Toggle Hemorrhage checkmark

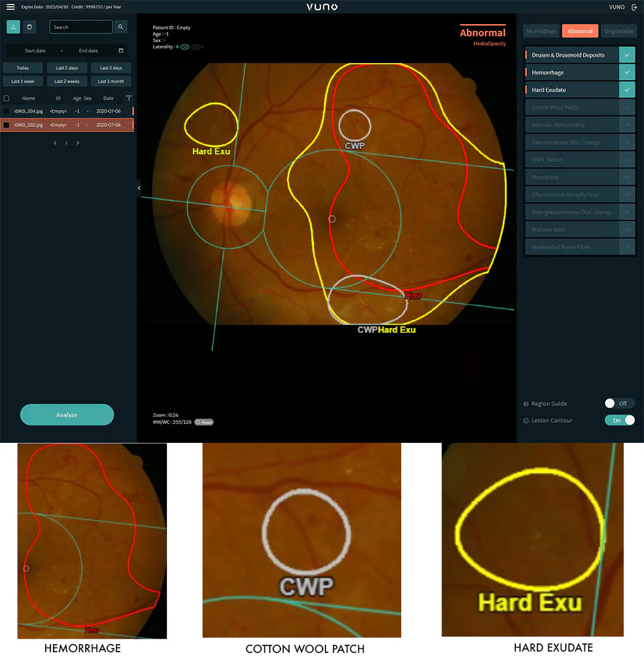(627, 72)
